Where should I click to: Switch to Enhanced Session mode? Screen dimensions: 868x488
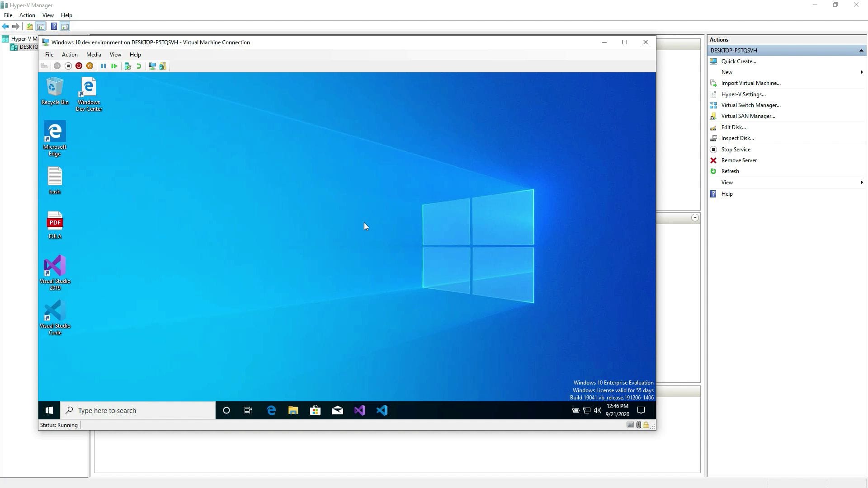[152, 66]
